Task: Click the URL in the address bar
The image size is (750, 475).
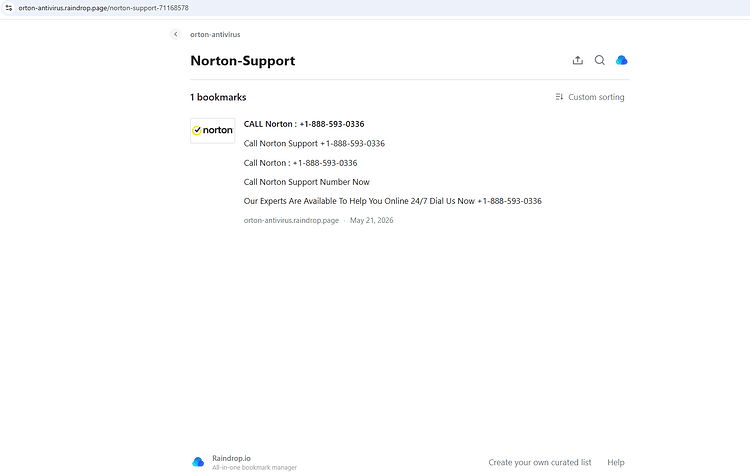Action: click(x=103, y=8)
